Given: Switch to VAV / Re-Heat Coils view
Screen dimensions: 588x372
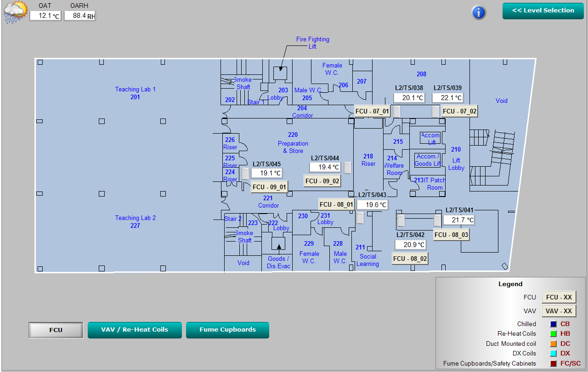Looking at the screenshot, I should tap(135, 330).
